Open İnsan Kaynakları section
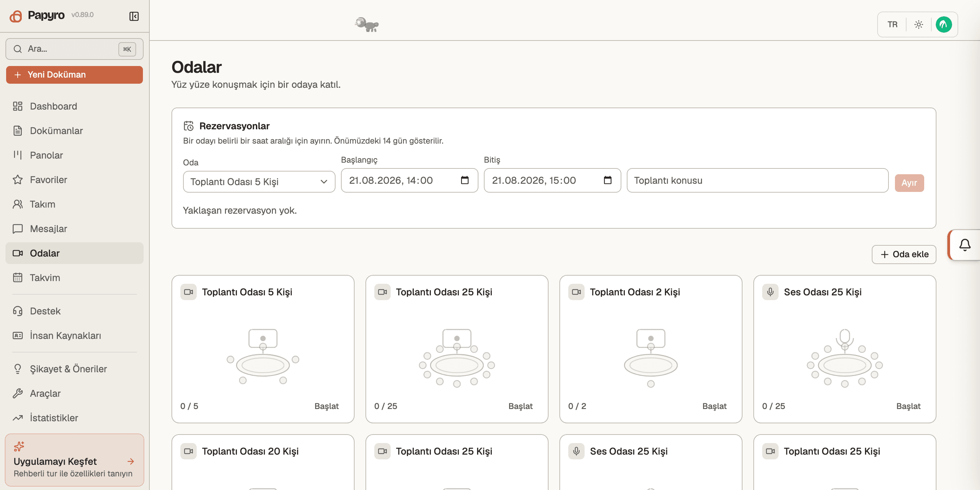This screenshot has height=490, width=980. click(x=74, y=336)
